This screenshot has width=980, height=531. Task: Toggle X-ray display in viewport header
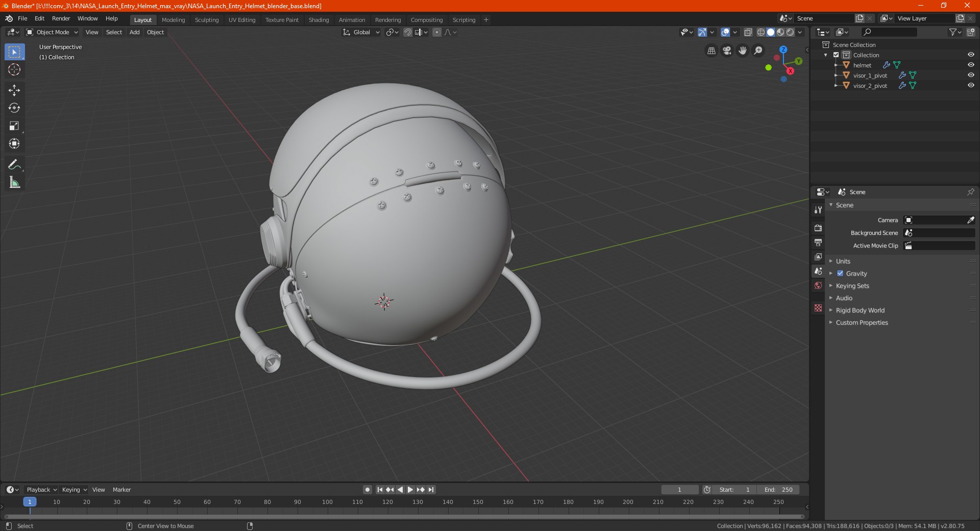coord(748,32)
